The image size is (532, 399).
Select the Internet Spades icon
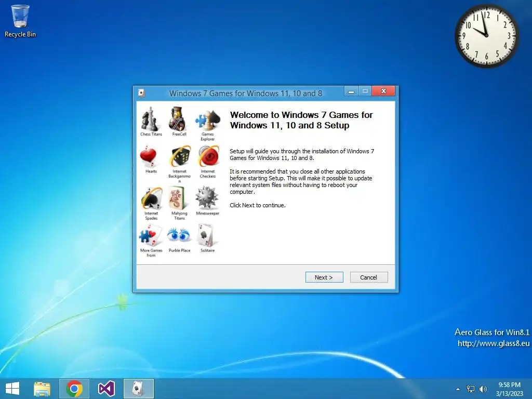(x=151, y=198)
